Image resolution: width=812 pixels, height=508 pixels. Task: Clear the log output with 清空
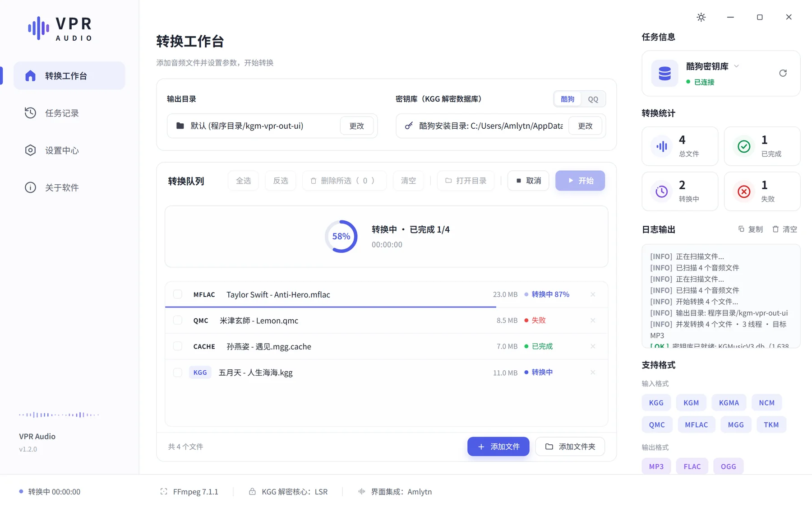pos(784,229)
